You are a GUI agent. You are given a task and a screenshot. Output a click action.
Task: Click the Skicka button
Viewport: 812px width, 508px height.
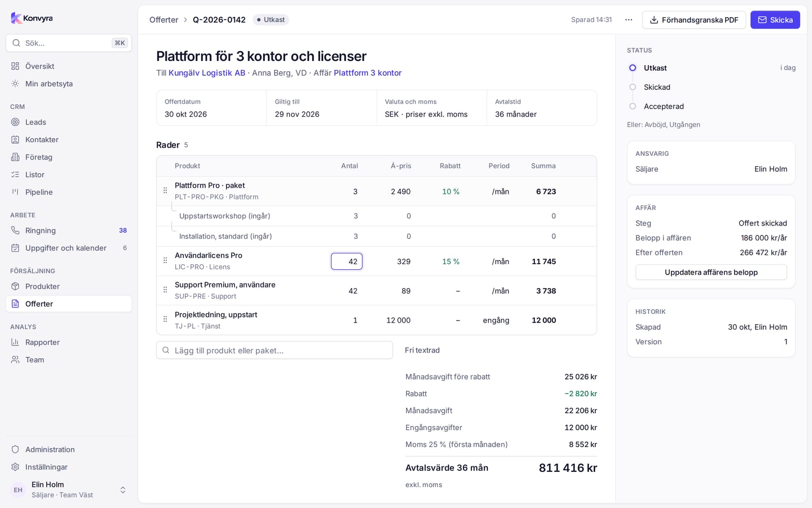[775, 20]
